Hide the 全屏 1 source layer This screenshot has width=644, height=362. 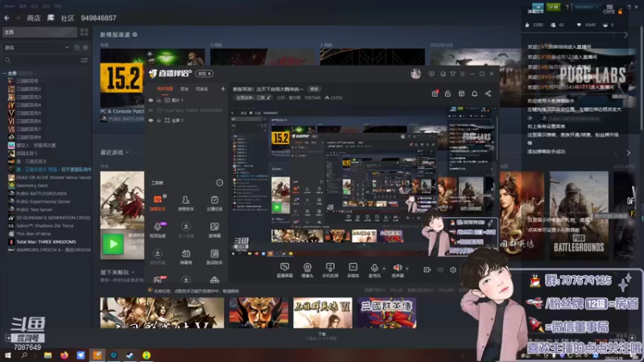(x=151, y=120)
